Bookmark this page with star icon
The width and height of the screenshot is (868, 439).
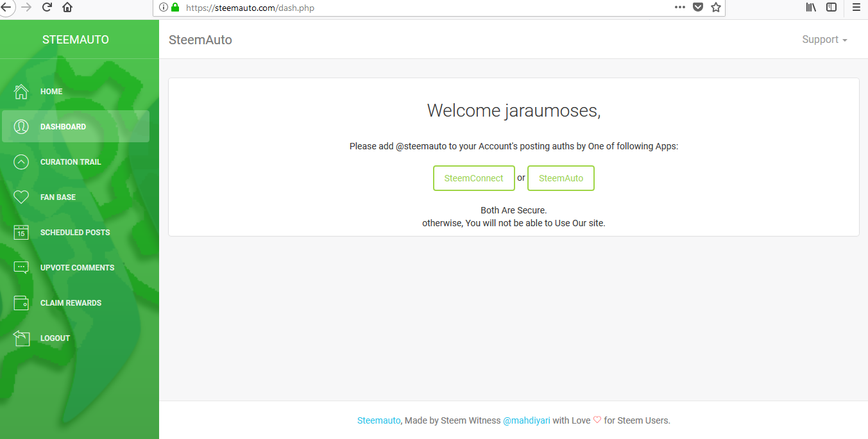click(x=716, y=8)
